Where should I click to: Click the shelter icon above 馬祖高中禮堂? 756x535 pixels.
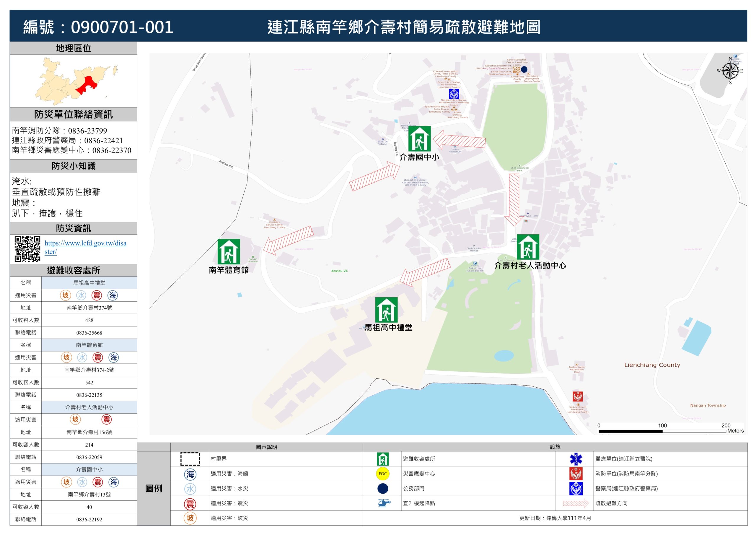pos(386,310)
